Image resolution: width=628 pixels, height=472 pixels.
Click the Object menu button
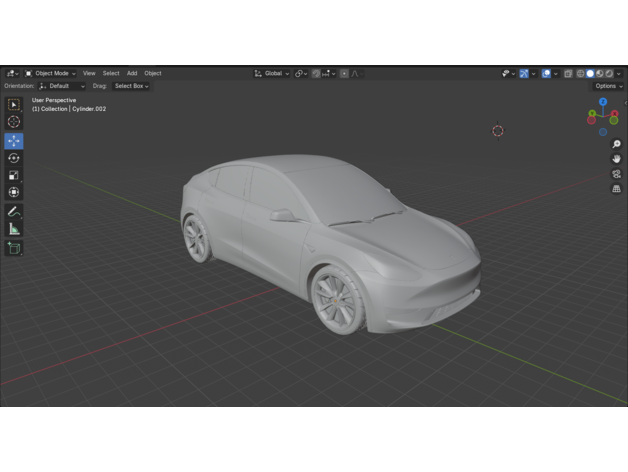click(152, 73)
